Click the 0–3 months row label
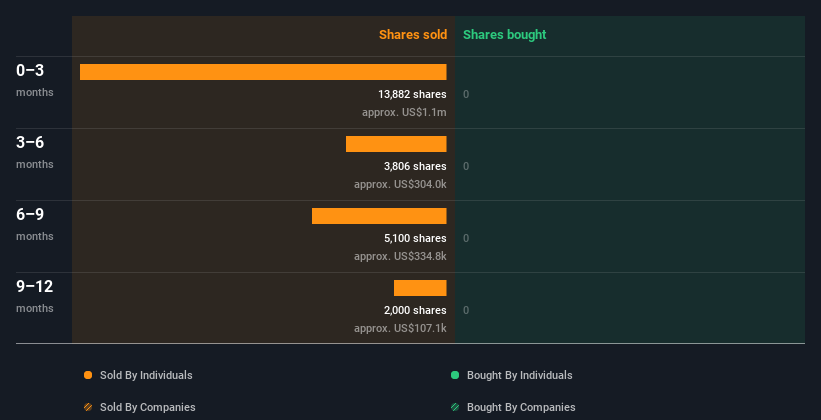 35,80
